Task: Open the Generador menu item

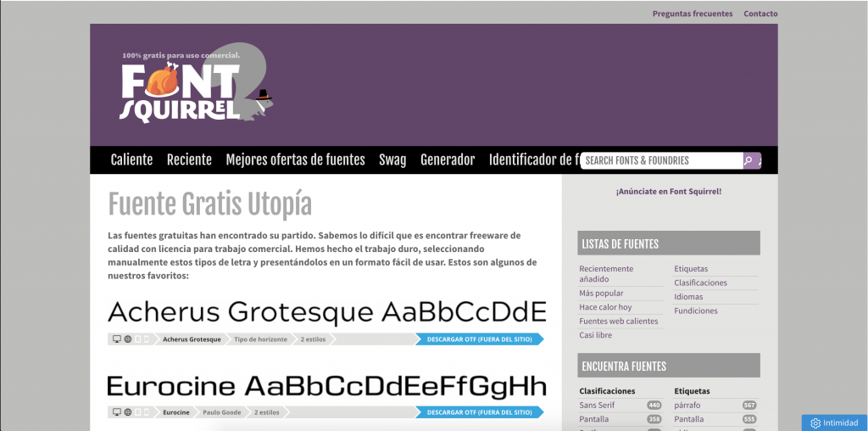Action: point(448,160)
